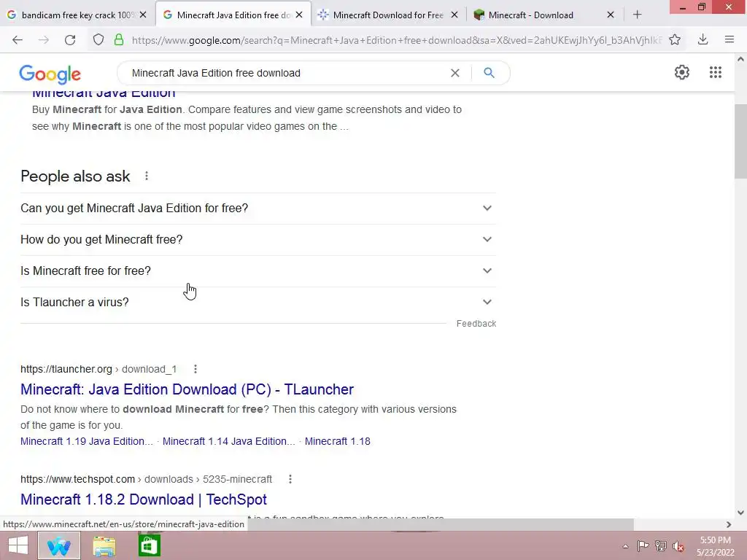Screen dimensions: 747x560
Task: Open the Minecraft Java Edition result title
Action: pos(104,94)
